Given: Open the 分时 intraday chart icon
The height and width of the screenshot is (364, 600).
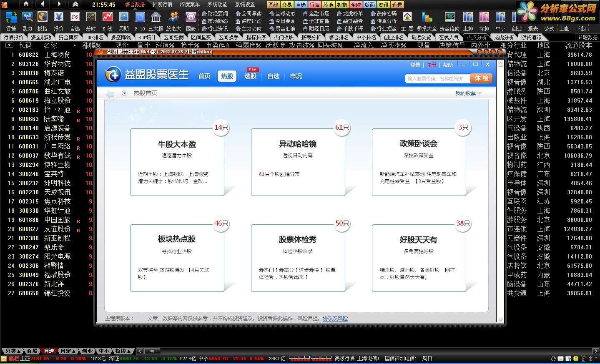Looking at the screenshot, I should (x=91, y=17).
